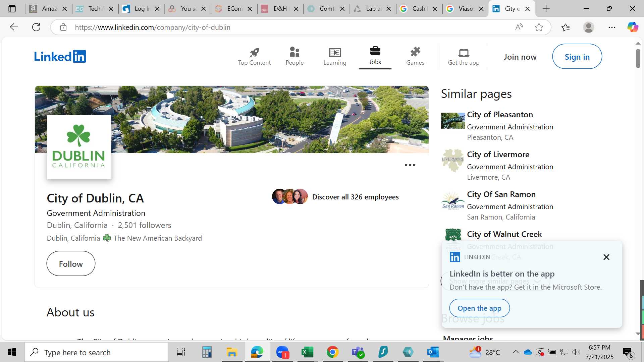Open the City of Livermore similar page
The width and height of the screenshot is (644, 362).
click(498, 155)
